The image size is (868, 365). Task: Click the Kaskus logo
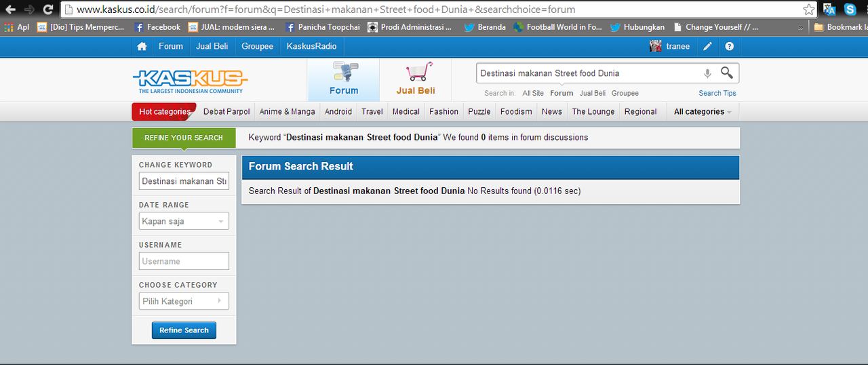190,80
